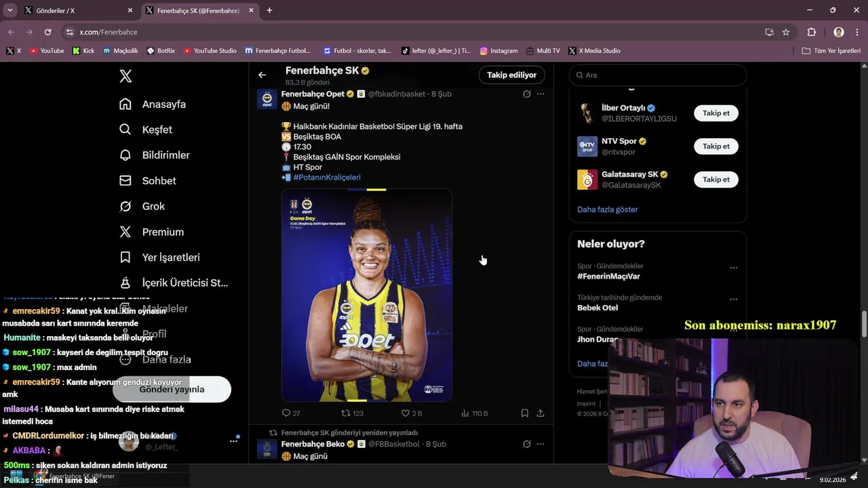Screen dimensions: 868x488
Task: Bookmark this page with the star icon
Action: click(786, 32)
